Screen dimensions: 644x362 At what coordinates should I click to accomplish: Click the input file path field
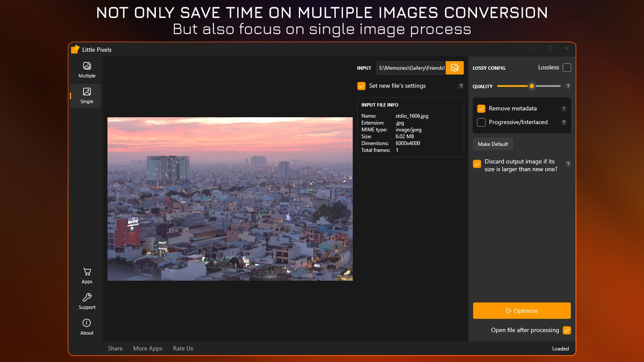click(411, 68)
